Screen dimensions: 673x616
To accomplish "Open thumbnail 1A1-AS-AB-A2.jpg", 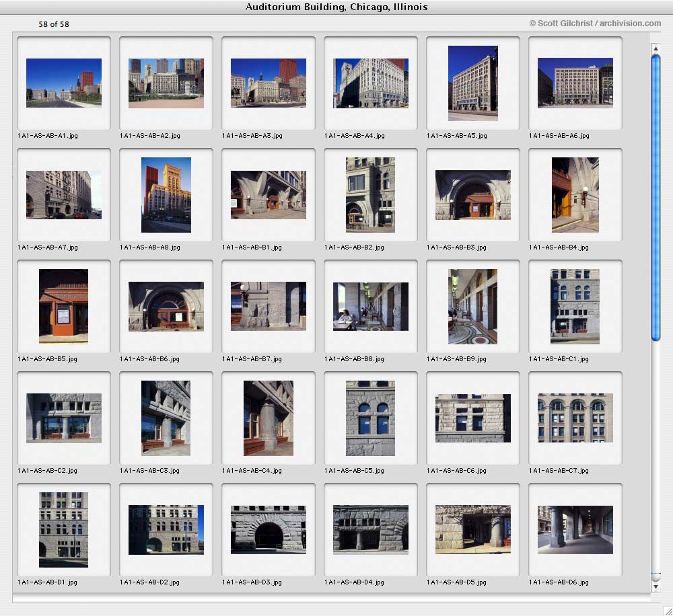I will [166, 83].
